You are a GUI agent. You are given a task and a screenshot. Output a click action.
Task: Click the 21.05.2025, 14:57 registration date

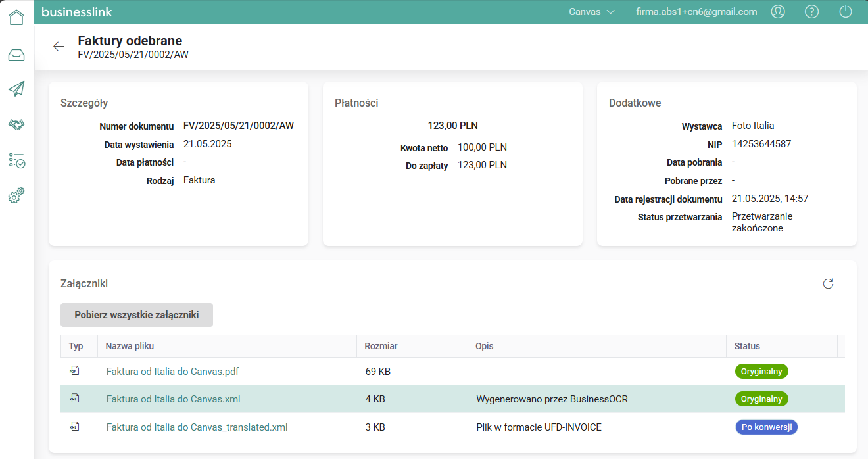click(770, 199)
